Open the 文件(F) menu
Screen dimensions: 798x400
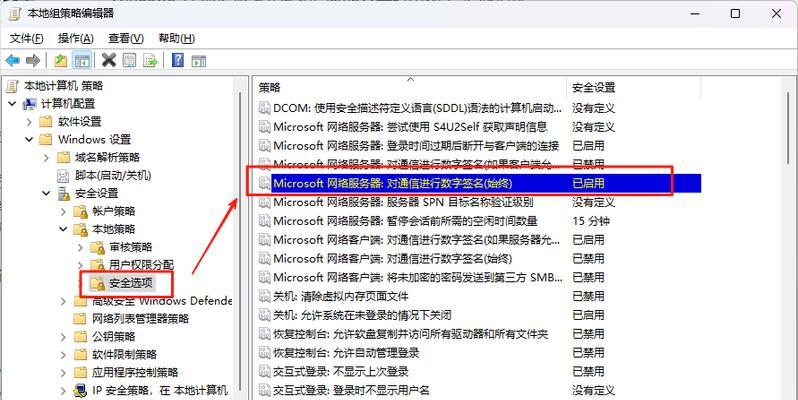pos(26,38)
